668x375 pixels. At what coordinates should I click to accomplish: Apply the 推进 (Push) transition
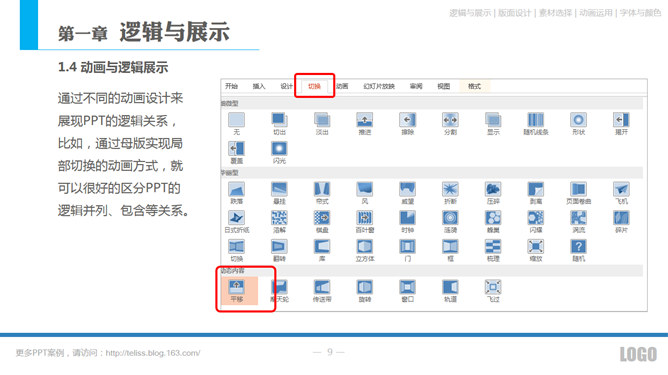[365, 124]
